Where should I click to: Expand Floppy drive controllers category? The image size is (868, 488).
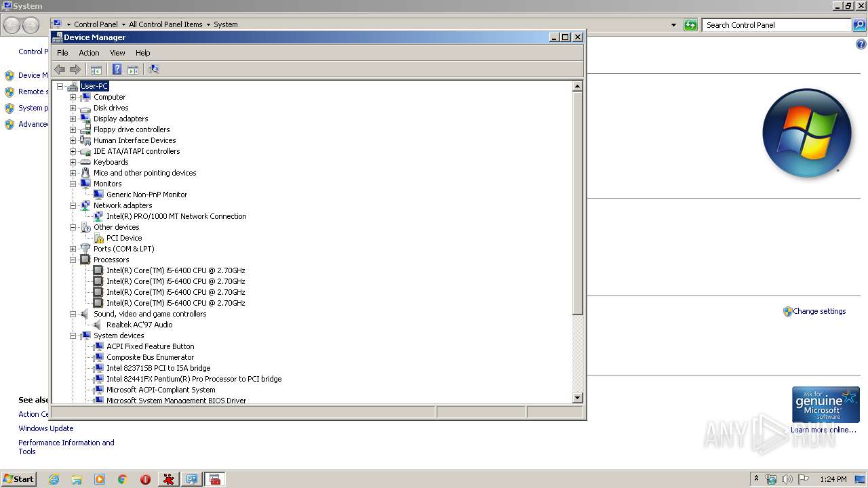(x=73, y=129)
